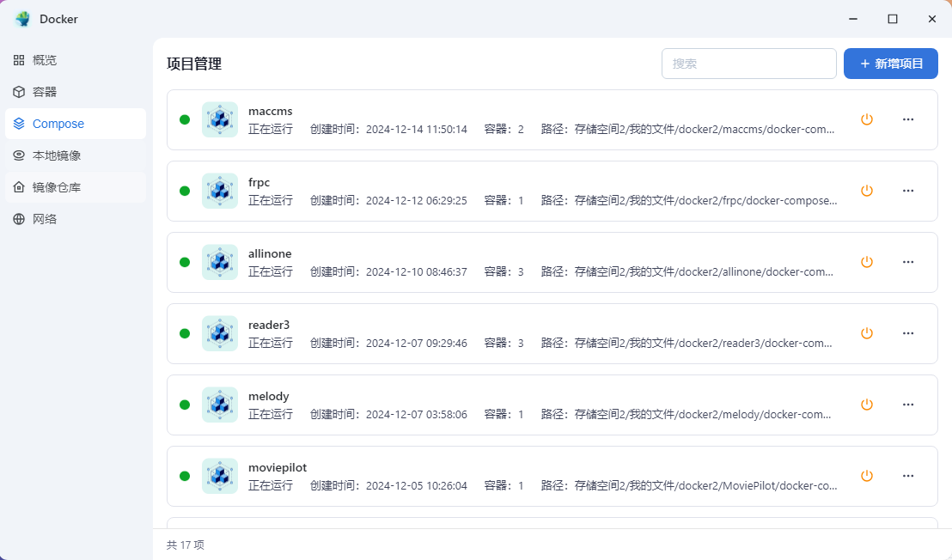Select the moviepilot project name
The image size is (952, 560).
pyautogui.click(x=278, y=468)
